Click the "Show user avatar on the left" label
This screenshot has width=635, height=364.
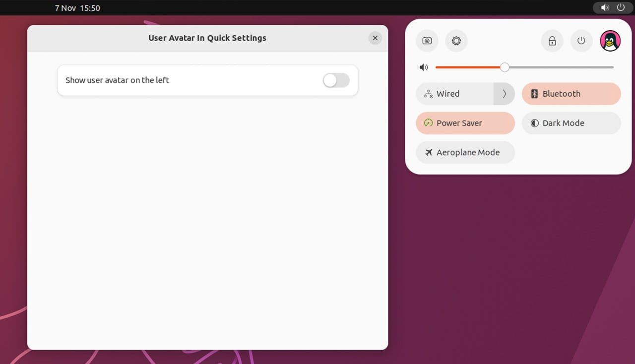(x=117, y=80)
